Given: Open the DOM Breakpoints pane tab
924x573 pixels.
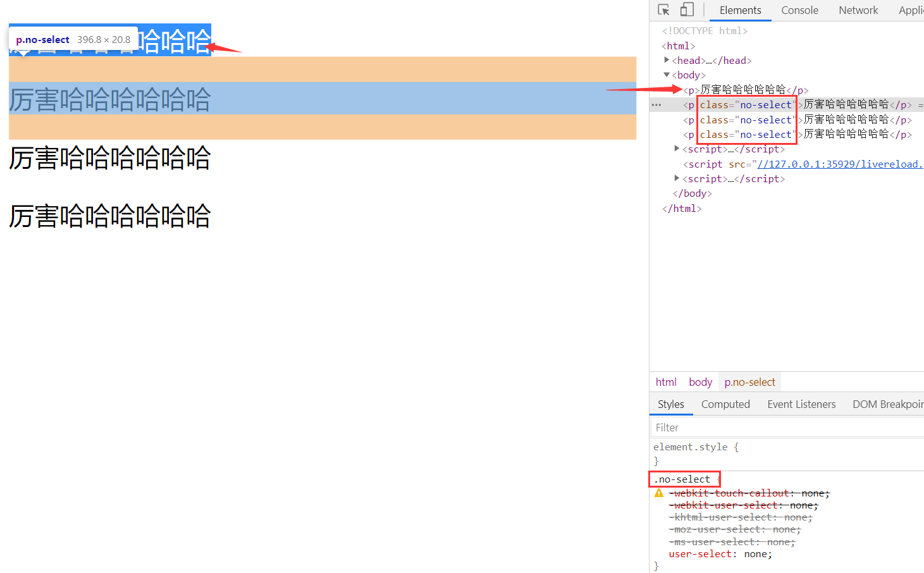Looking at the screenshot, I should [887, 404].
